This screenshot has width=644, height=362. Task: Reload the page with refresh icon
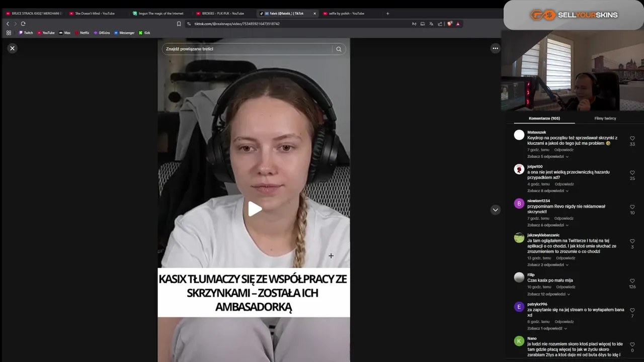(23, 24)
